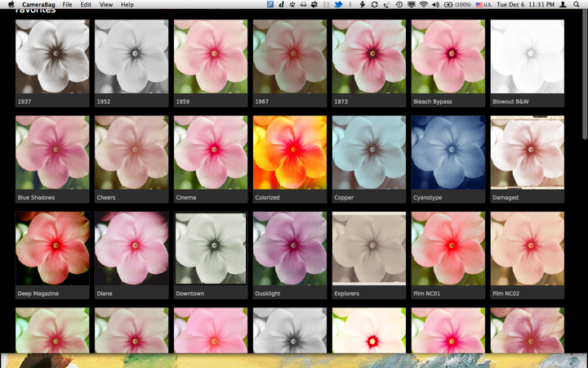This screenshot has height=368, width=588.
Task: Select the 1959 filter thumbnail
Action: pyautogui.click(x=211, y=56)
